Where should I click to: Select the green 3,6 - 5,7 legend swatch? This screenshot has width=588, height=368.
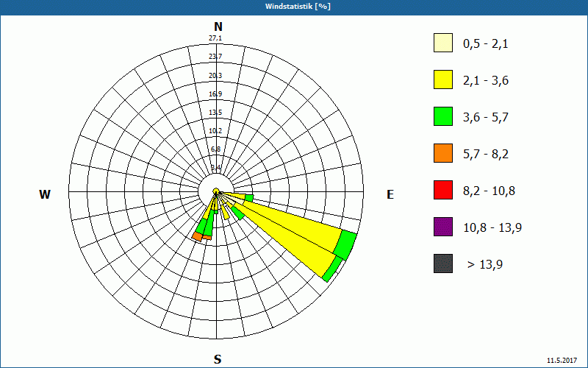tap(443, 116)
